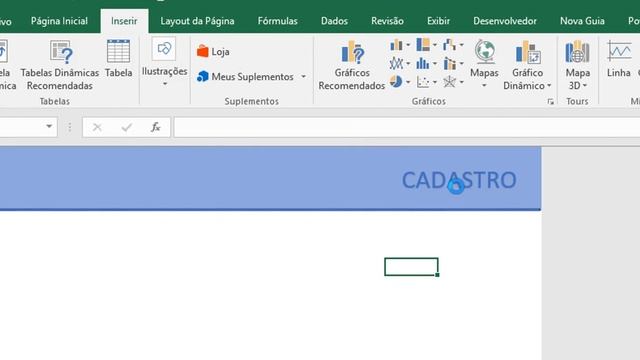The image size is (640, 360).
Task: Insert a scatter or bubble chart
Action: (423, 82)
